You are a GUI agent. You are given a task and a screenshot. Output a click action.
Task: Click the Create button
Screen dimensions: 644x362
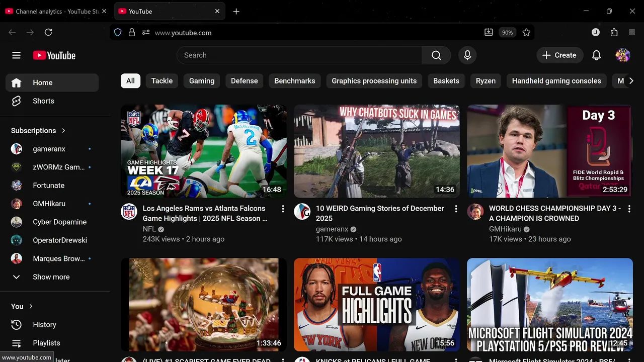coord(559,55)
